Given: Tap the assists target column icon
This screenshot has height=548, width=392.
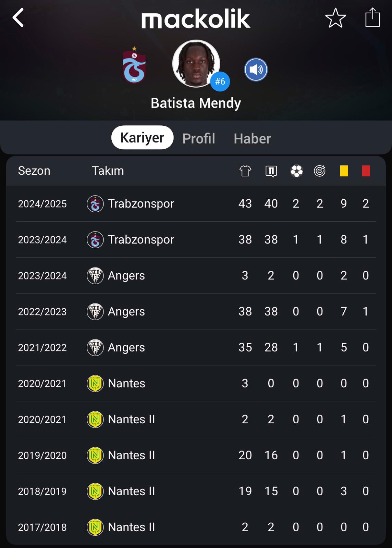Looking at the screenshot, I should 320,171.
